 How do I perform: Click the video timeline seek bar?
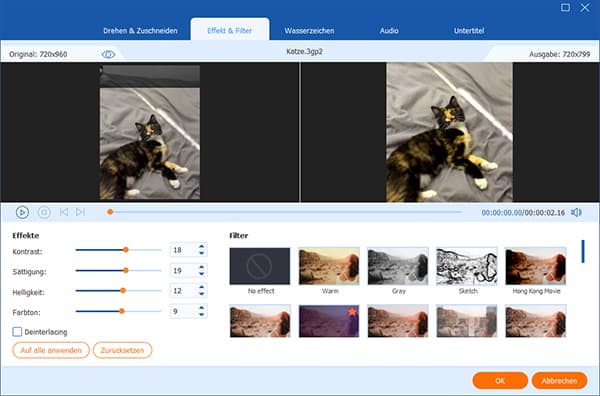point(284,212)
